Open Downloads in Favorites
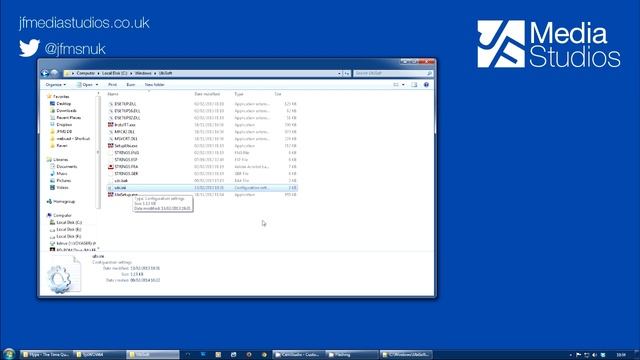This screenshot has width=640, height=360. pos(66,111)
